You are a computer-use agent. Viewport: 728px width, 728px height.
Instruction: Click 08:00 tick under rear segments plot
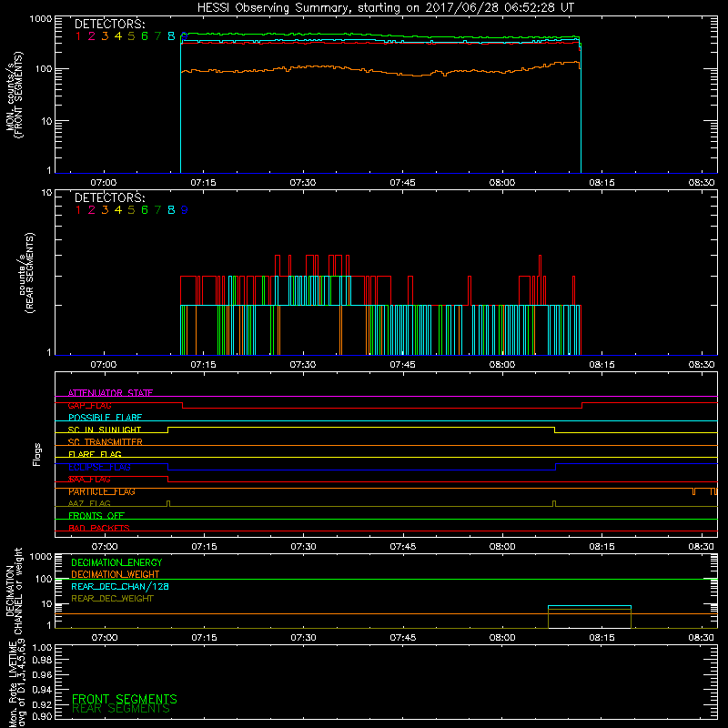point(502,365)
